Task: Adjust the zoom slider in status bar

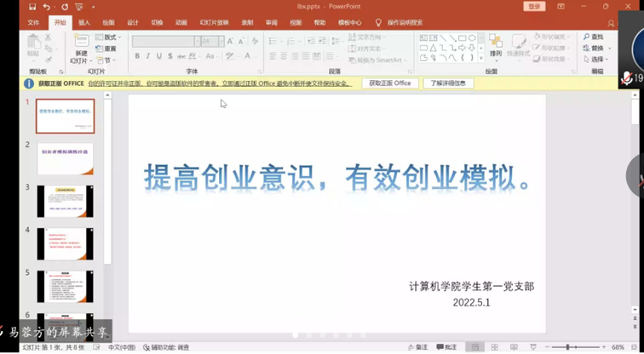Action: (568, 347)
